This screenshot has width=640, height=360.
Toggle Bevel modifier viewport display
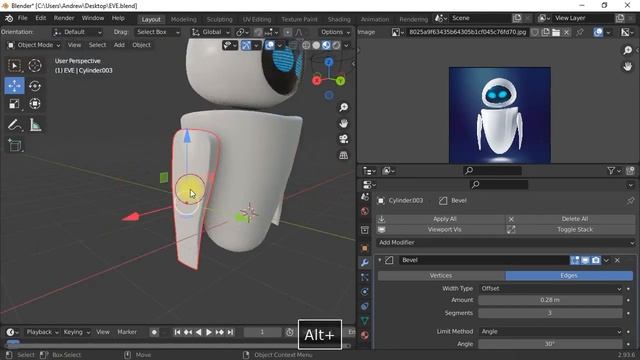585,260
